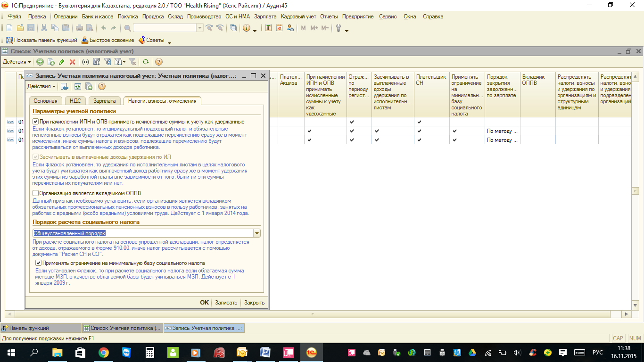Click Закрыть button in record dialog
The image size is (644, 362).
pos(254,303)
